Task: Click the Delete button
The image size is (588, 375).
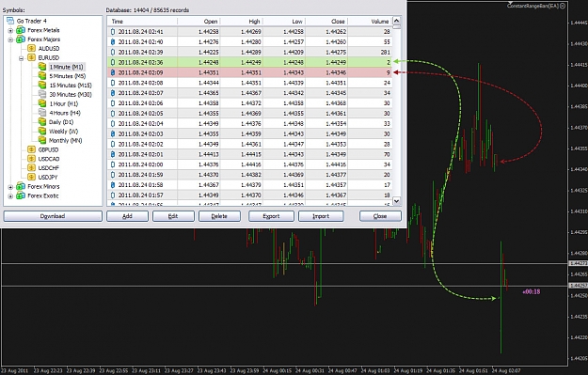Action: [219, 216]
